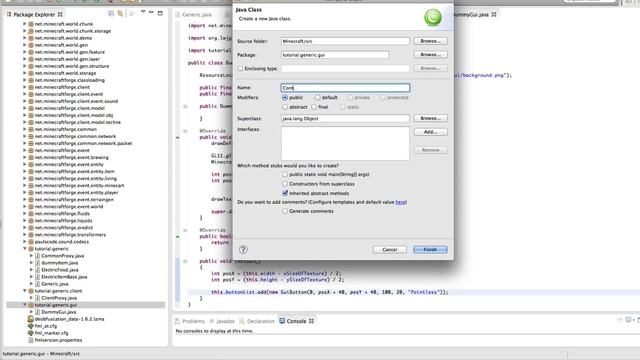The width and height of the screenshot is (640, 360).
Task: Expand the paulscode.sound.codecs package
Action: click(24, 242)
